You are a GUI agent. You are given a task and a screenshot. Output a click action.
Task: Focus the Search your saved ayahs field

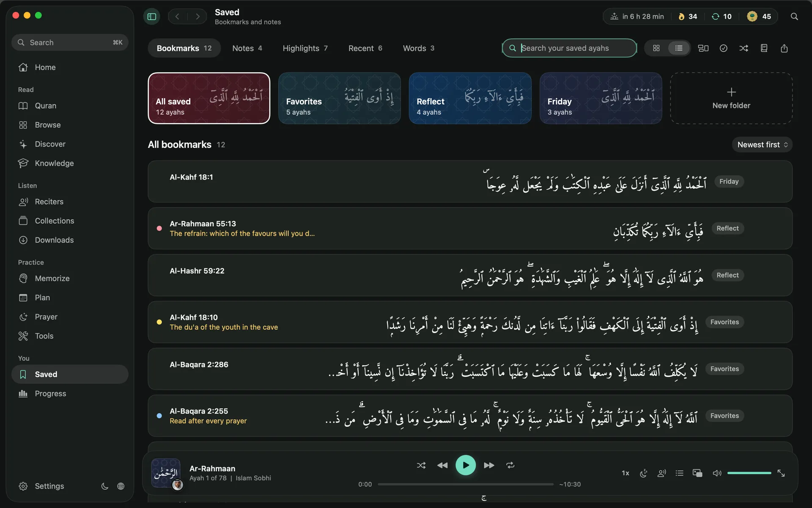570,48
